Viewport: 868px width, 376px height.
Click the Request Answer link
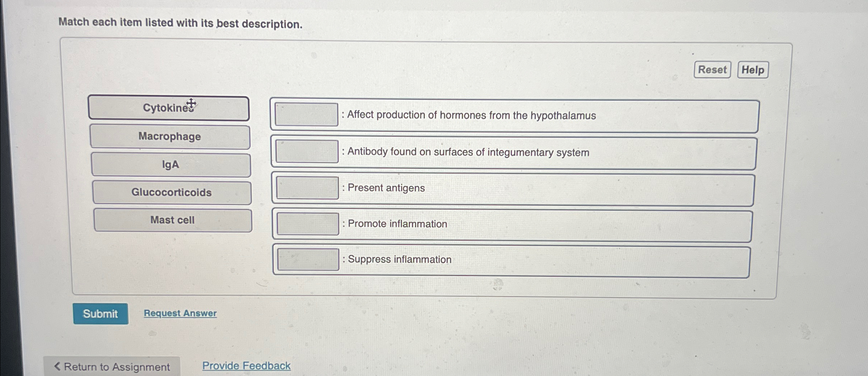pyautogui.click(x=180, y=313)
